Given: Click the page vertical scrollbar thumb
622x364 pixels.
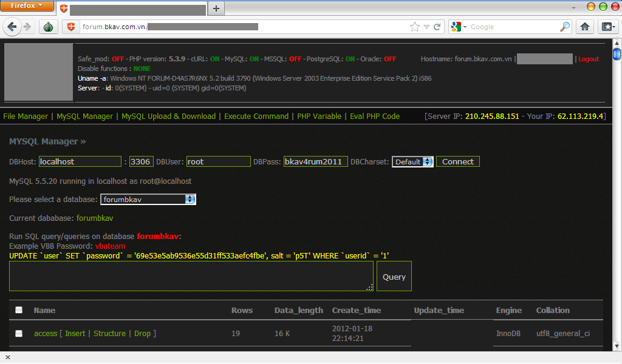Looking at the screenshot, I should coord(617,54).
